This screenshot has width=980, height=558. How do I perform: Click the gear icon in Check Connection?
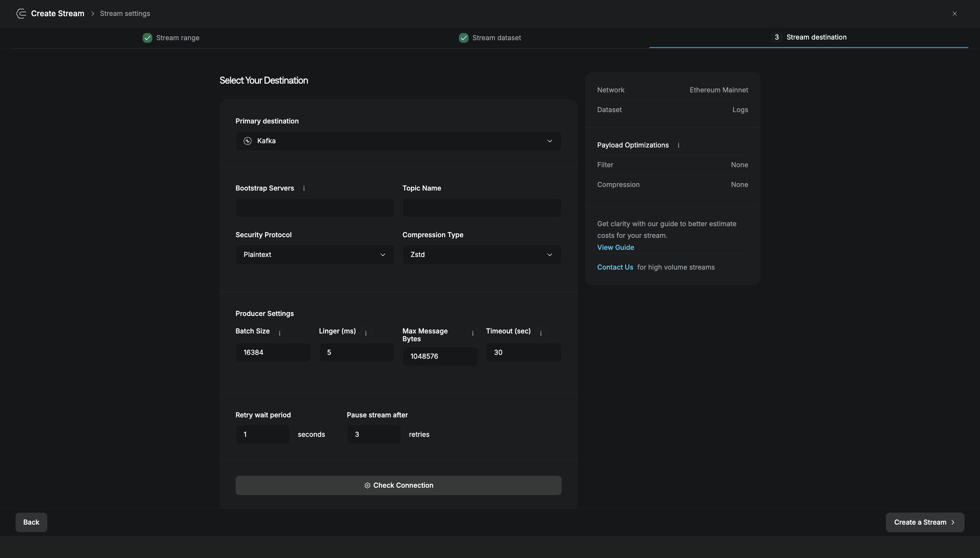[x=367, y=485]
